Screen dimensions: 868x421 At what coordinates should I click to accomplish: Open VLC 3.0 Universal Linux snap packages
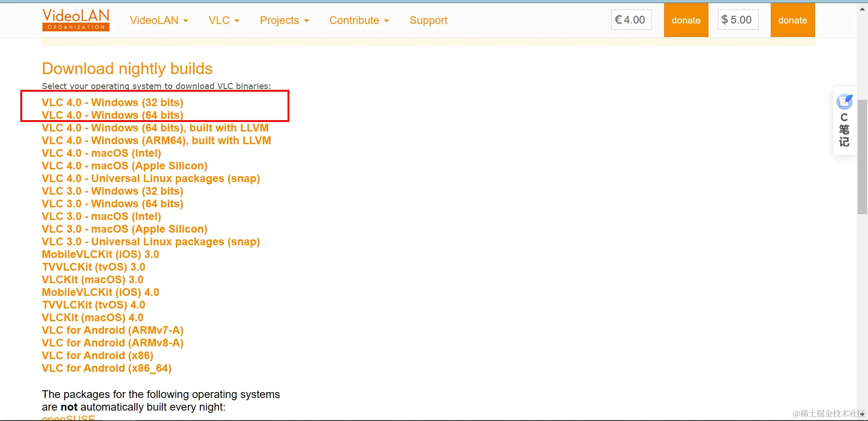click(x=151, y=242)
